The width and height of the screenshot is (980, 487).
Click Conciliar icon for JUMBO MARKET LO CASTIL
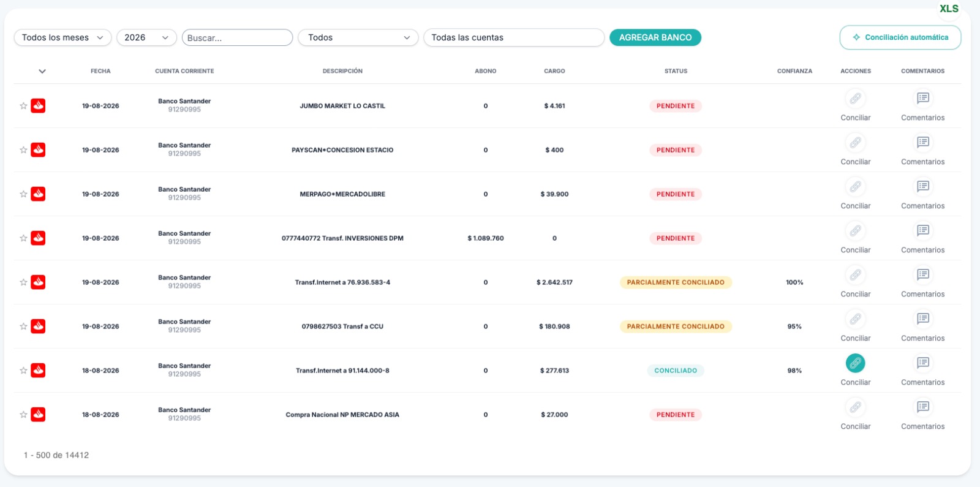point(855,99)
